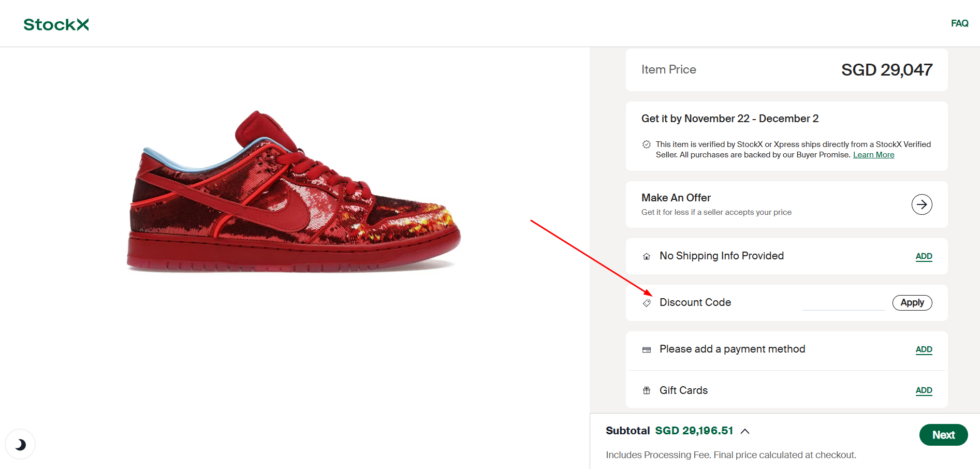Click the StockX logo
The width and height of the screenshot is (980, 469).
[56, 24]
